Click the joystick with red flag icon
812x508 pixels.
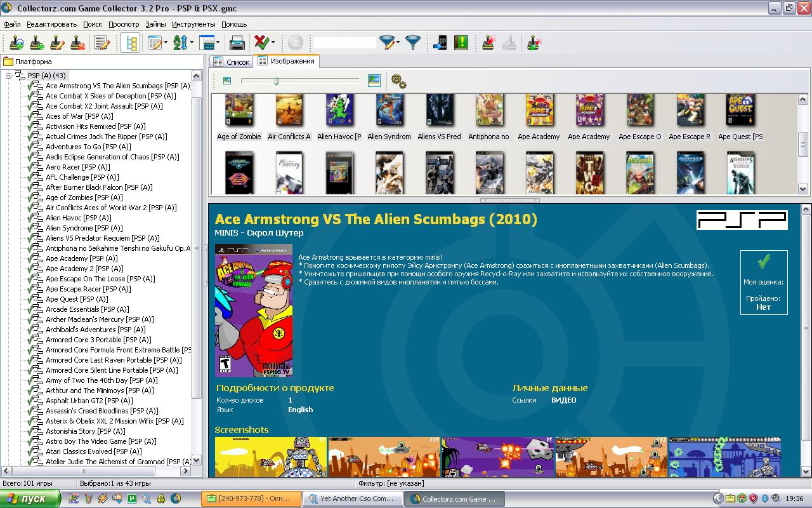point(488,43)
